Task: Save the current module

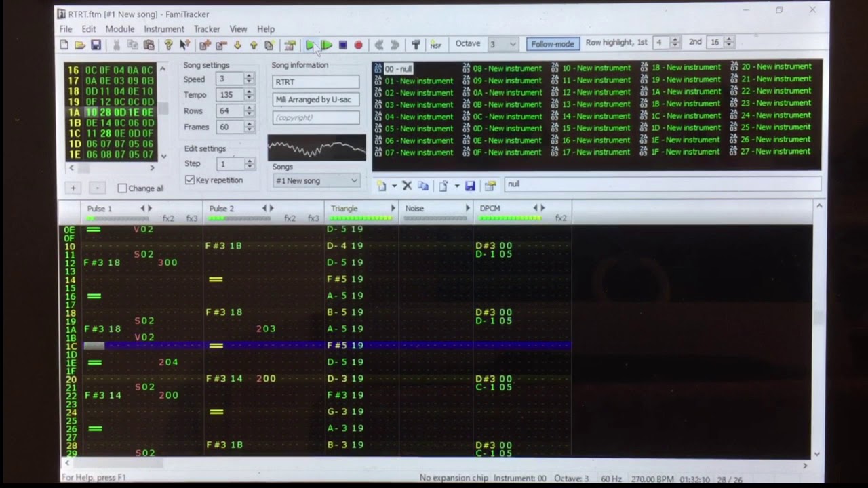Action: click(x=96, y=45)
